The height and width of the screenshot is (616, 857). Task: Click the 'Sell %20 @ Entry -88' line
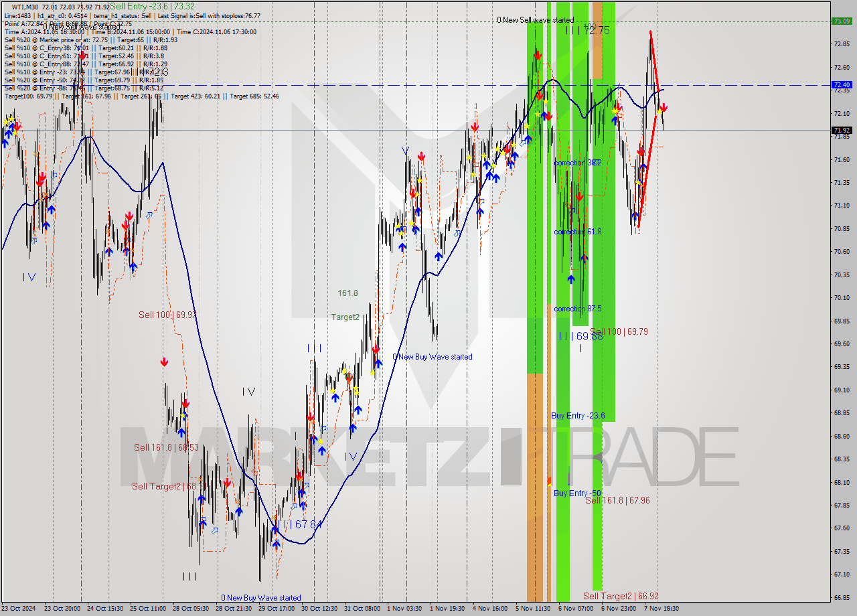(x=84, y=88)
